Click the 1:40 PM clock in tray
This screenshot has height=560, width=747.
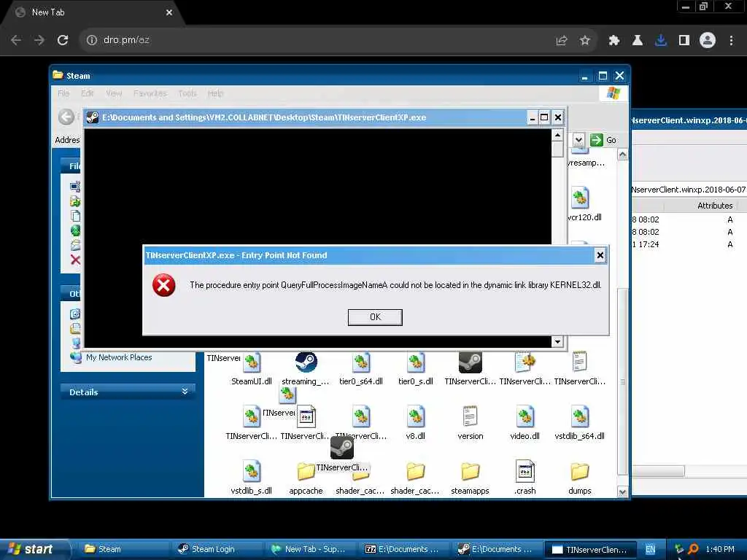click(x=720, y=549)
